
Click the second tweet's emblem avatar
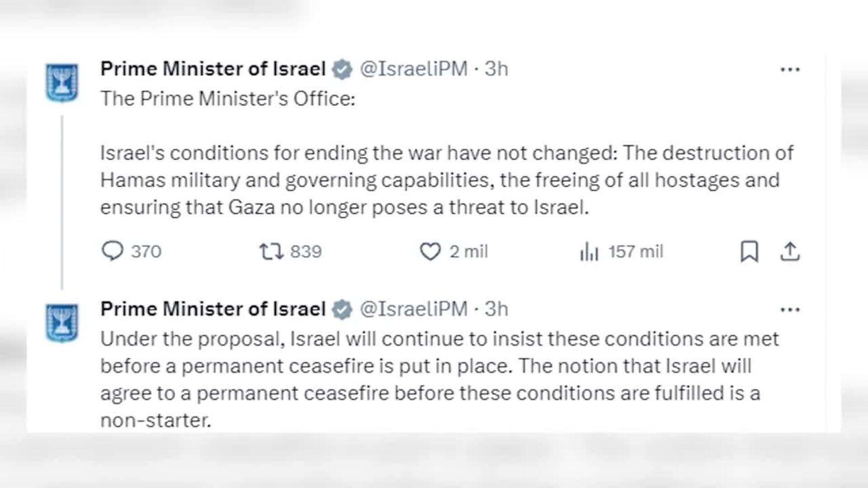pos(62,323)
